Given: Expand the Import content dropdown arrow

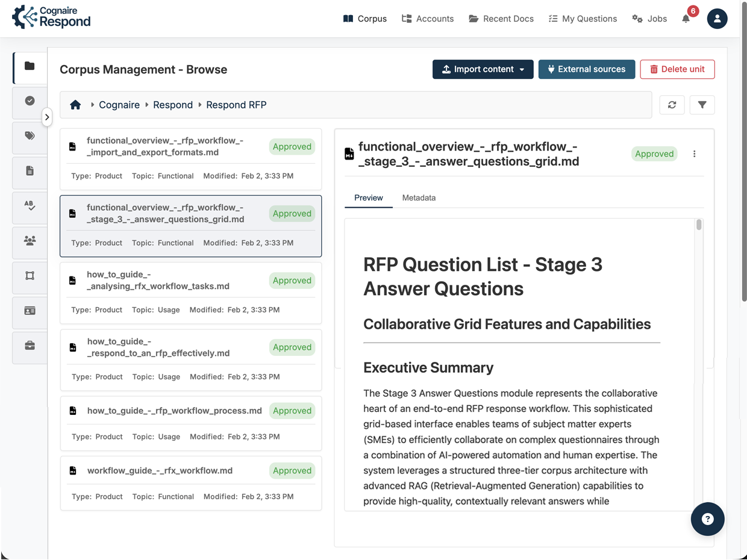Looking at the screenshot, I should 520,69.
